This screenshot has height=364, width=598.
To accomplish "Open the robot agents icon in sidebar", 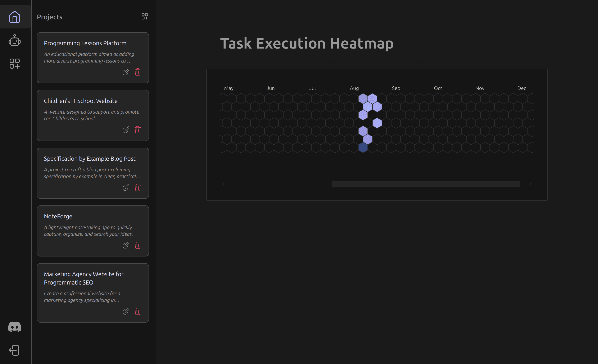I will (x=15, y=40).
